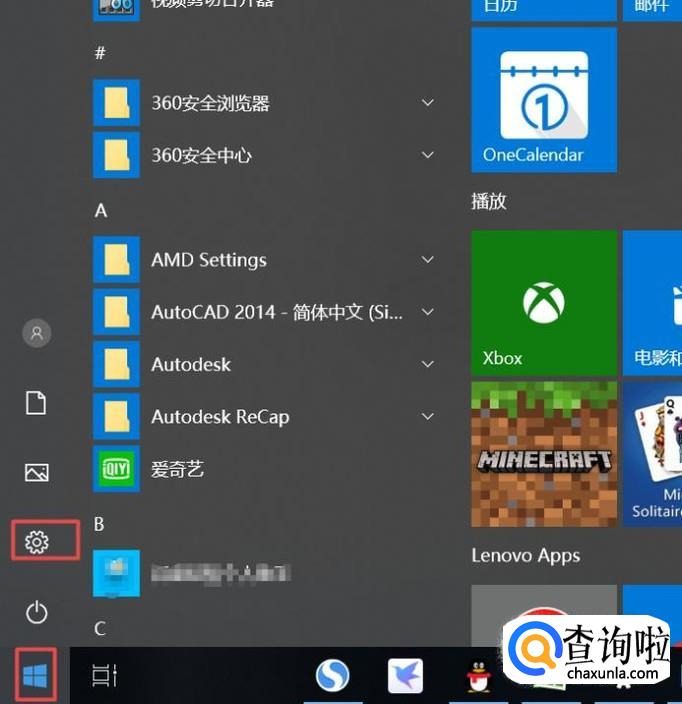This screenshot has height=704, width=682.
Task: Open the gray tile under Lenovo Apps
Action: (544, 615)
